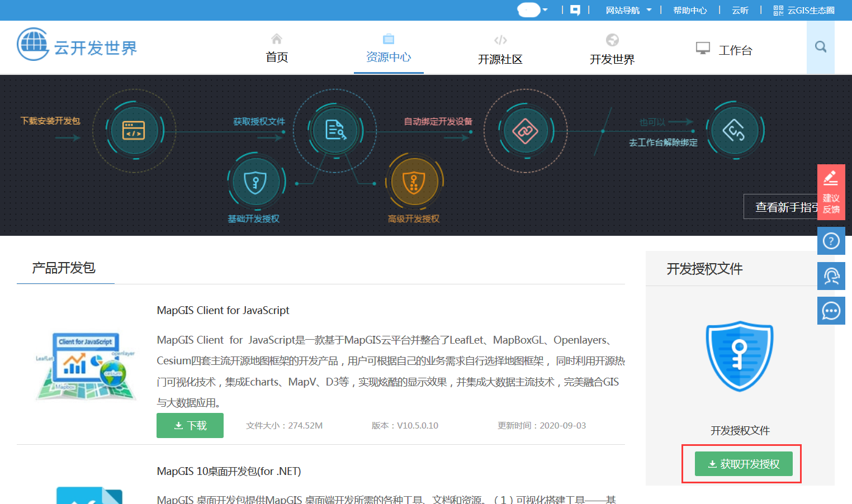This screenshot has height=504, width=852.
Task: Click the 基础开发授权 label text
Action: [253, 218]
